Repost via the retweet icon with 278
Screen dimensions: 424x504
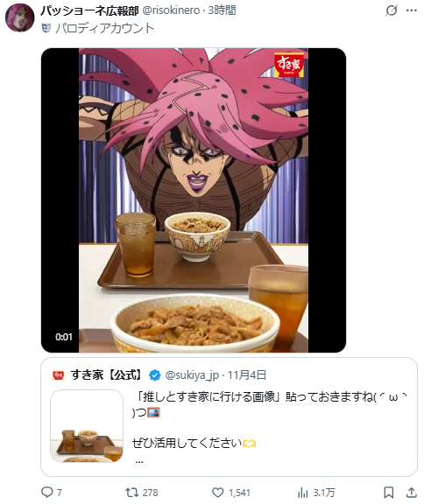pos(131,492)
